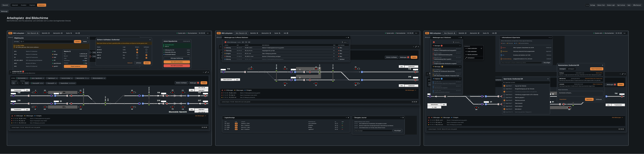
Task: Select signal M1 in the track diagram
Action: tap(132, 93)
